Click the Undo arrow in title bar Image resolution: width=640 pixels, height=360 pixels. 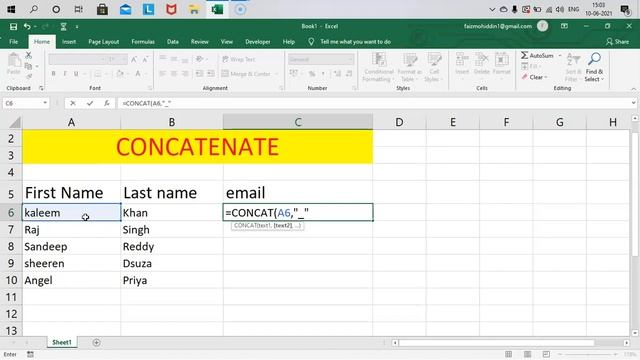[x=27, y=27]
